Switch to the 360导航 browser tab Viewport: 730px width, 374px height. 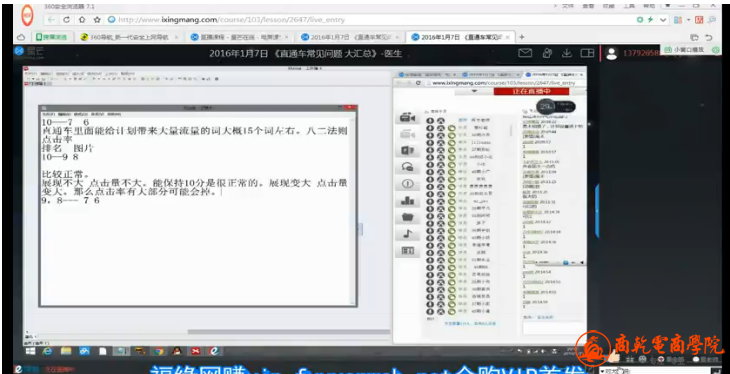(x=128, y=37)
